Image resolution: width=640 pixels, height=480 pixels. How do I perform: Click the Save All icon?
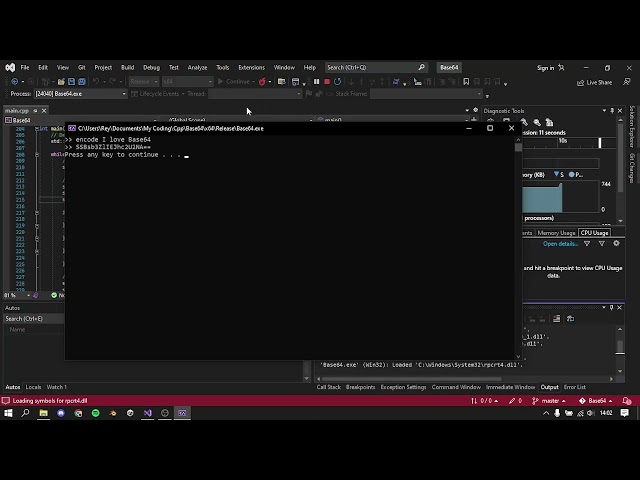pyautogui.click(x=82, y=82)
